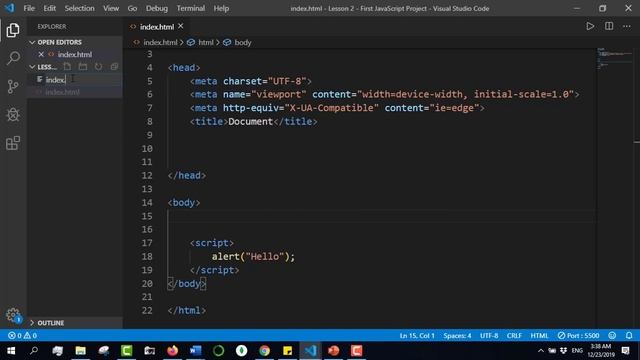
Task: Open Sticky Notes from the taskbar
Action: (x=287, y=351)
